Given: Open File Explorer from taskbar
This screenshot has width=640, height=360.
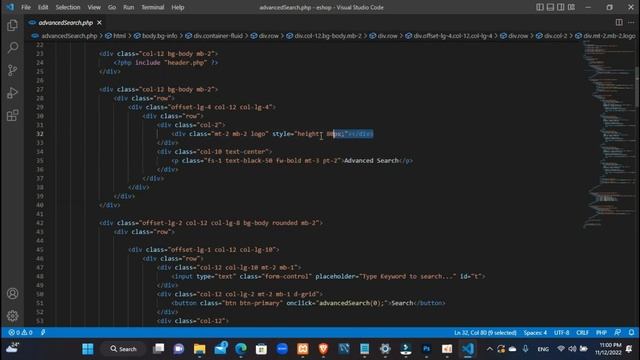Looking at the screenshot, I should click(200, 349).
